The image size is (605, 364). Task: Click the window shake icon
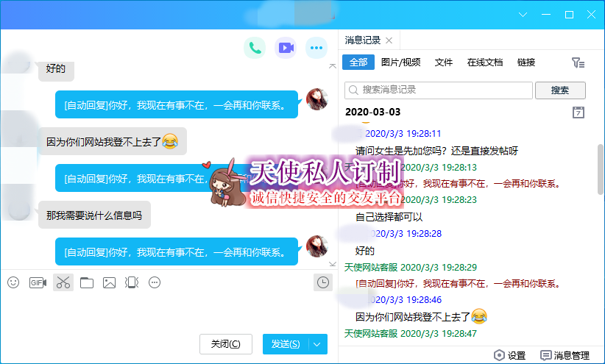[132, 282]
